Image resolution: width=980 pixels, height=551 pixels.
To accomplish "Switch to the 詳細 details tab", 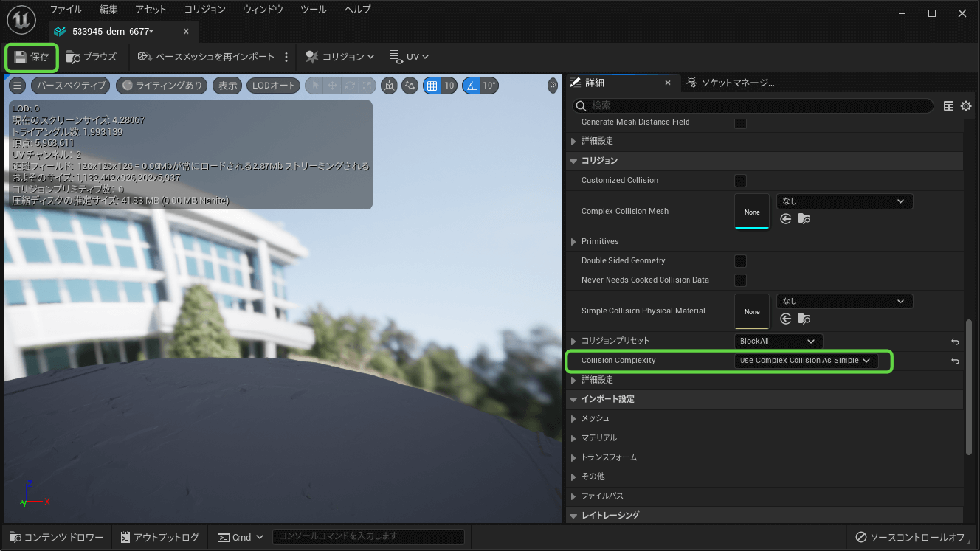I will [x=595, y=83].
